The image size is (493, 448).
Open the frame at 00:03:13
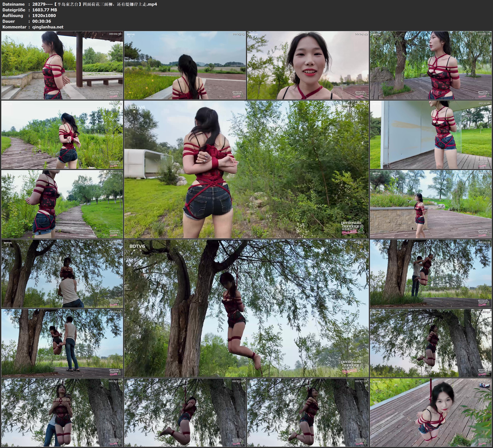[185, 65]
